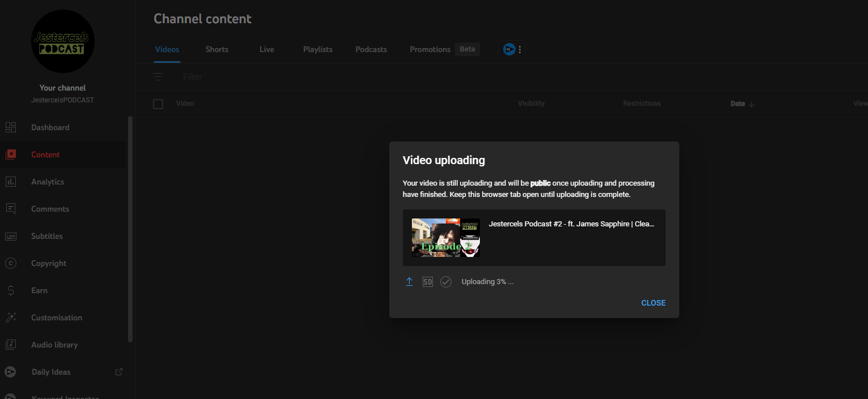This screenshot has width=868, height=399.
Task: Click the upload arrow status icon
Action: click(x=409, y=282)
